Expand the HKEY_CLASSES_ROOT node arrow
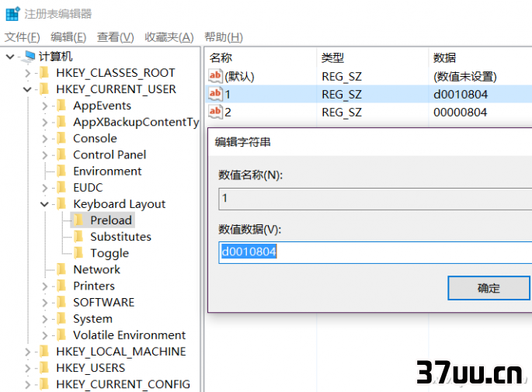The image size is (532, 392). click(27, 73)
